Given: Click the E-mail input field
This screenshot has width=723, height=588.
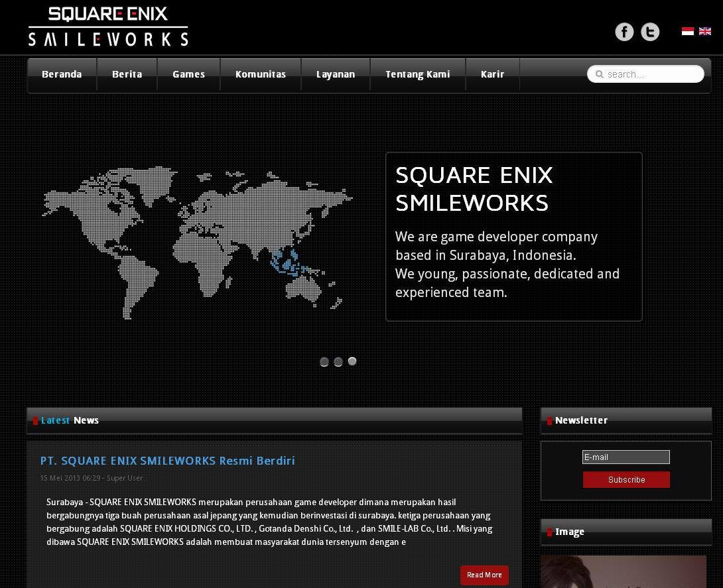Looking at the screenshot, I should [x=625, y=457].
